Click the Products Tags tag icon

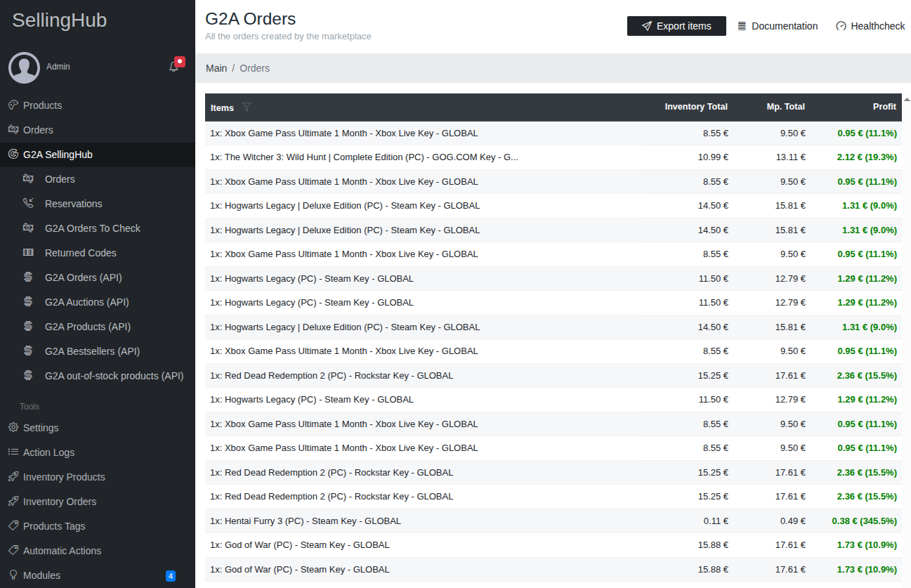click(13, 525)
